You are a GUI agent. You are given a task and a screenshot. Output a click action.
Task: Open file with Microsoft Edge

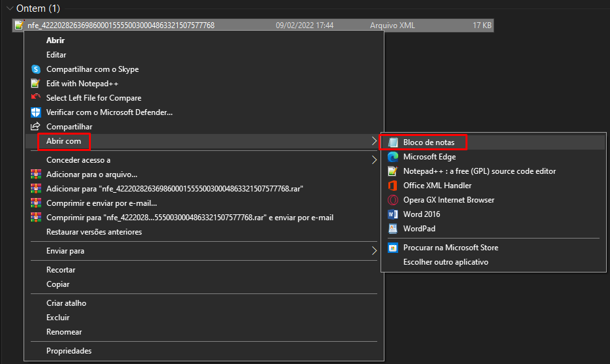[x=430, y=157]
